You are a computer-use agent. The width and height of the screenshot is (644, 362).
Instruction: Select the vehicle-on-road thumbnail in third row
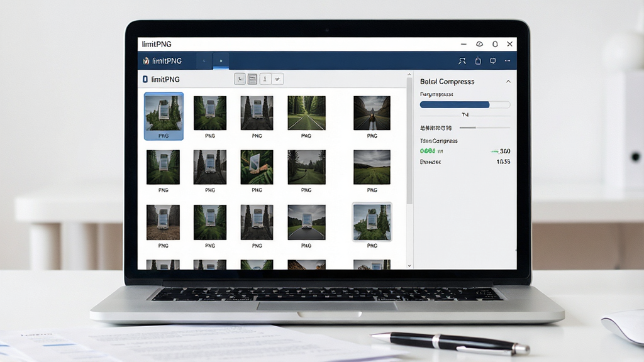[x=306, y=222]
